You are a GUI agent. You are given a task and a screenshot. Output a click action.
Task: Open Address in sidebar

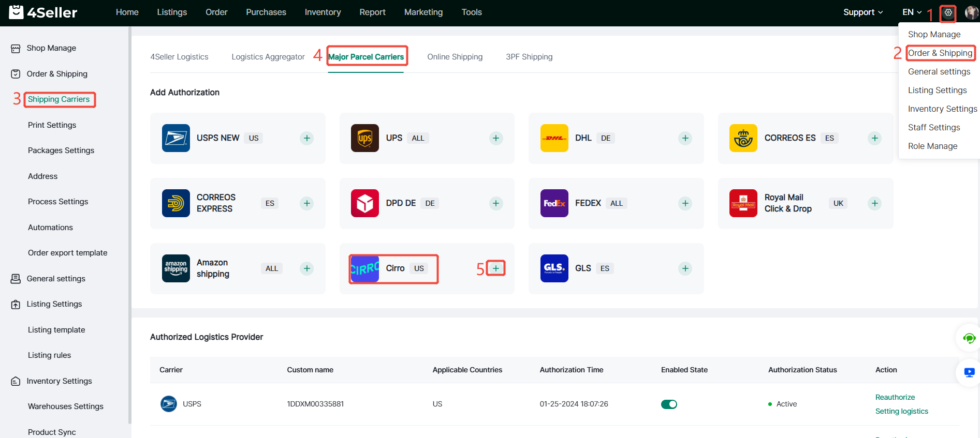tap(42, 176)
